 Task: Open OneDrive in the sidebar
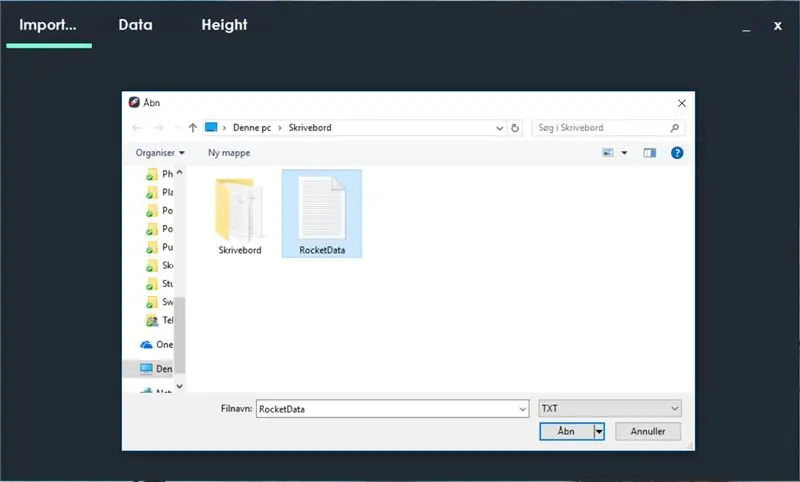(x=157, y=345)
